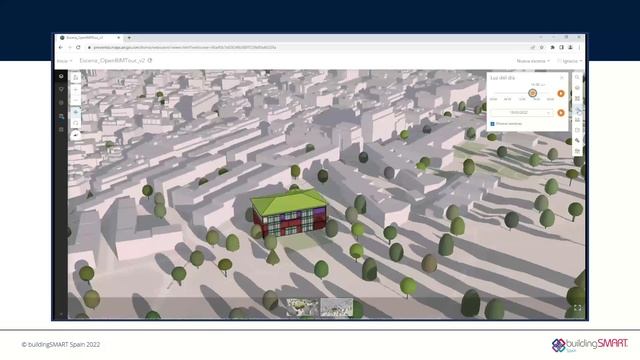Reset orientation with the compass button

76,135
